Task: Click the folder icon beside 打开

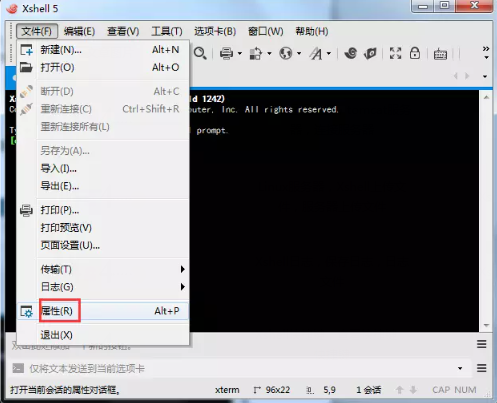Action: [x=26, y=67]
